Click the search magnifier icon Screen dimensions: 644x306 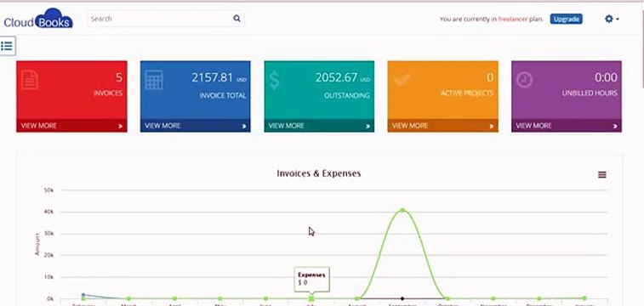coord(237,19)
